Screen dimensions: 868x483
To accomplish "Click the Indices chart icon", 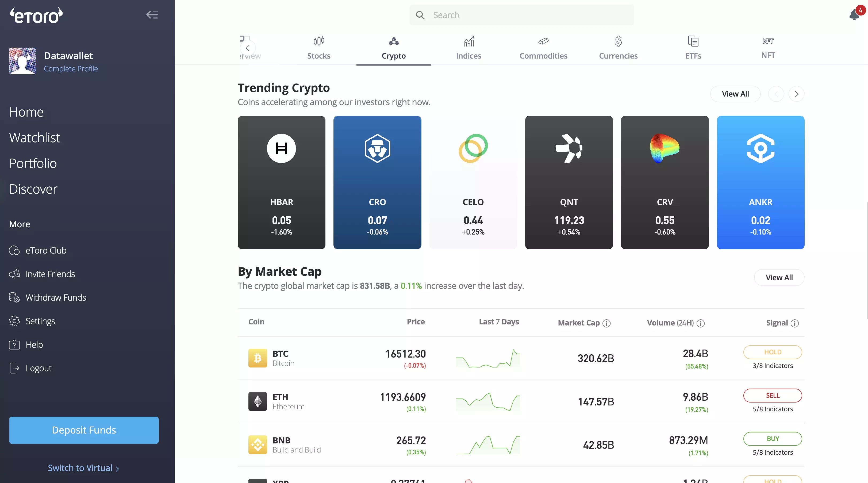I will tap(469, 41).
